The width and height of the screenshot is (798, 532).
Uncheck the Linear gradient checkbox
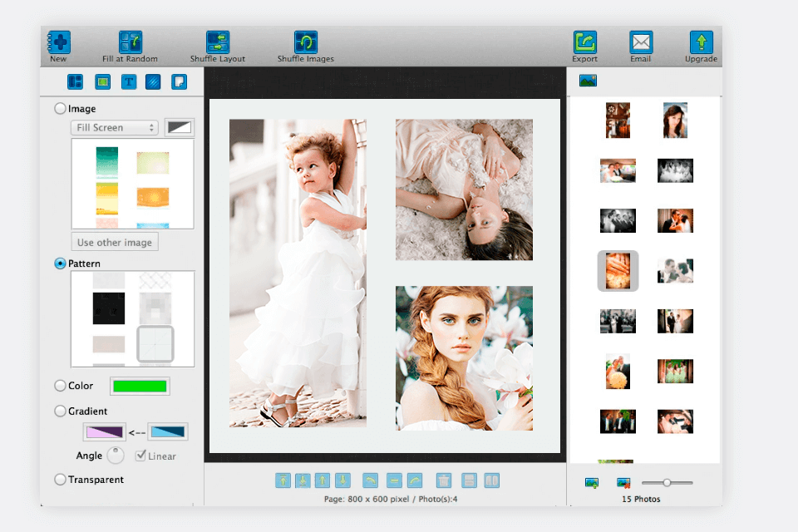(x=140, y=456)
